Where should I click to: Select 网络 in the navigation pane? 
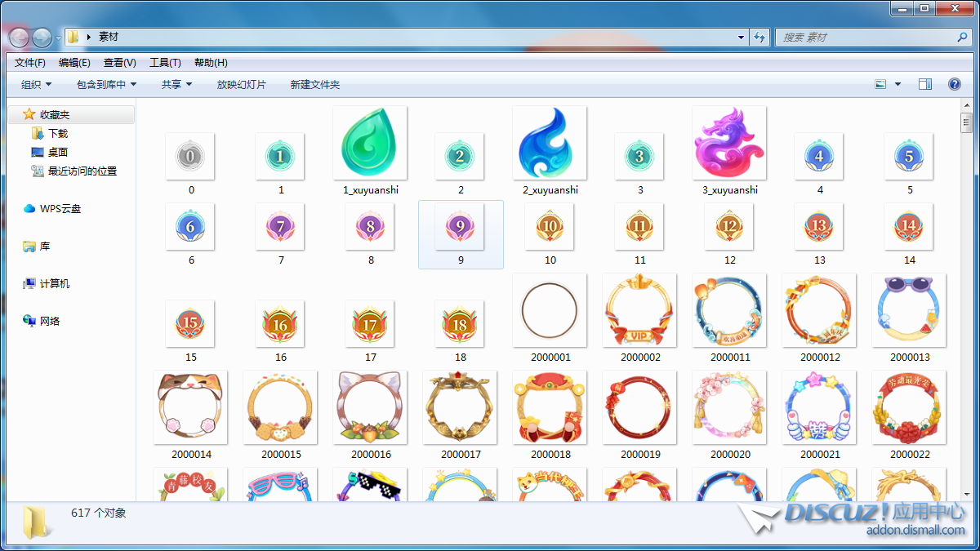coord(49,321)
